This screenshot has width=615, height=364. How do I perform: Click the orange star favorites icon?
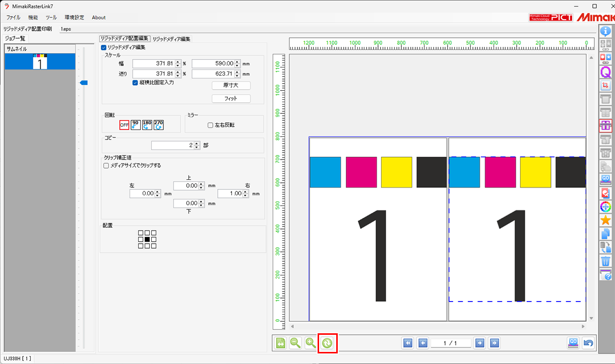coord(605,221)
